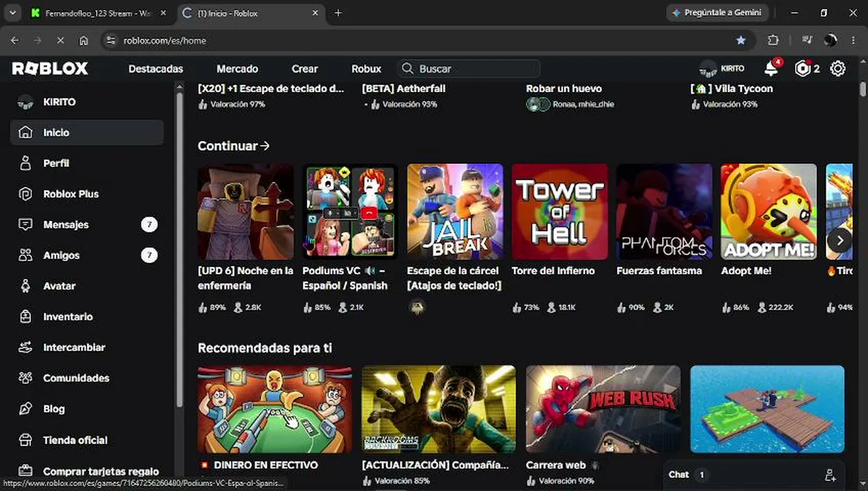Open the browser media control icon
868x491 pixels.
point(807,40)
